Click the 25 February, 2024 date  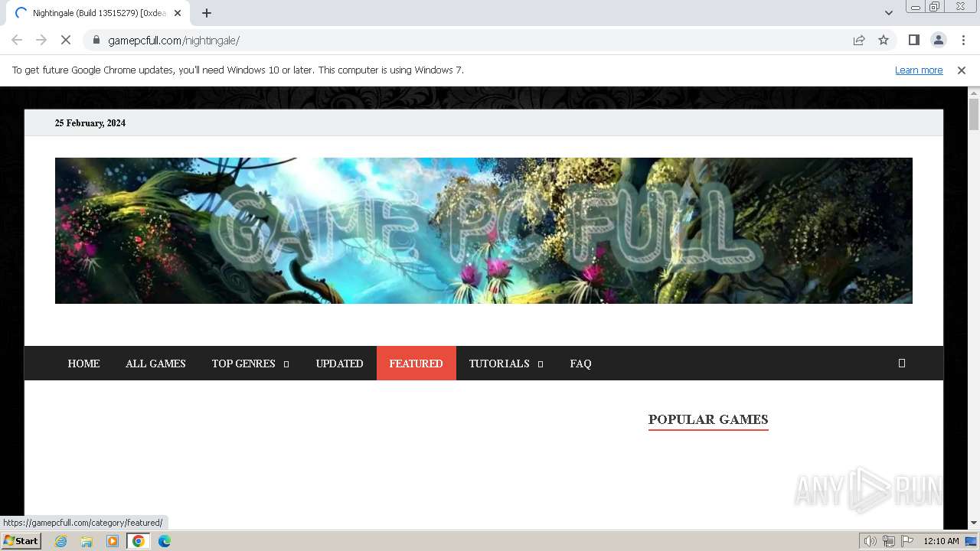tap(90, 123)
